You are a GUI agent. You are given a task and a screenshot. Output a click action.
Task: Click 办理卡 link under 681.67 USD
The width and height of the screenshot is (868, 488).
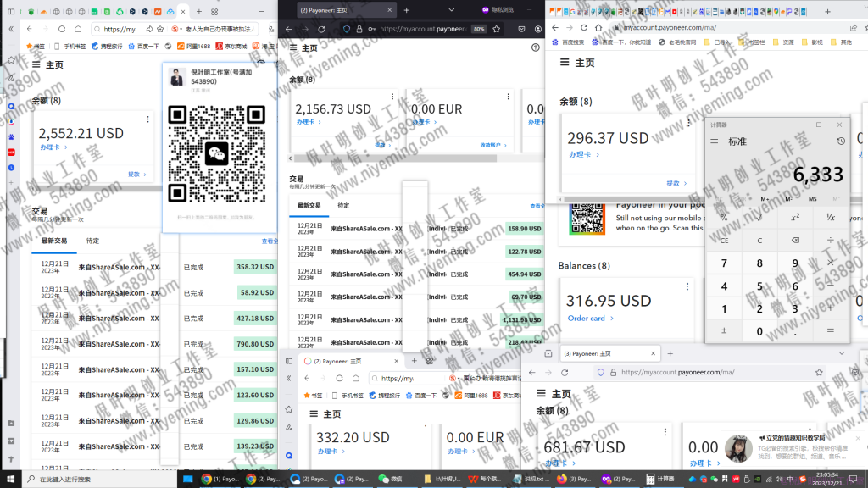[x=559, y=463]
